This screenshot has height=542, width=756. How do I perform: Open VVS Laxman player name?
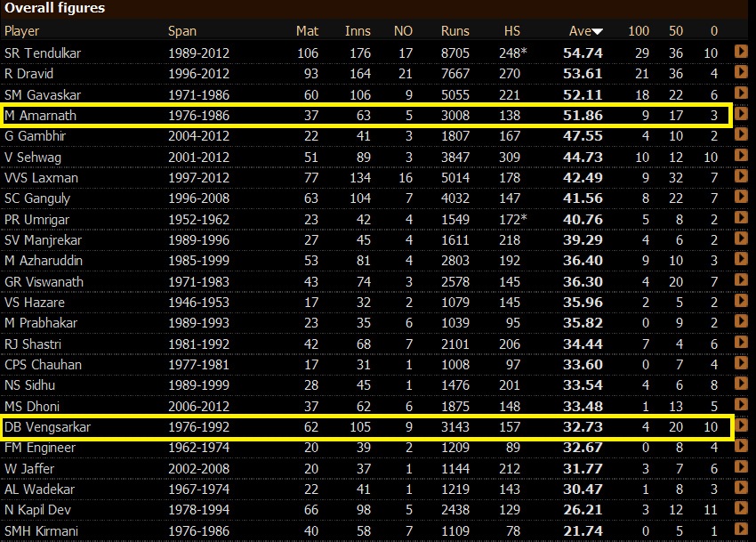pos(42,178)
